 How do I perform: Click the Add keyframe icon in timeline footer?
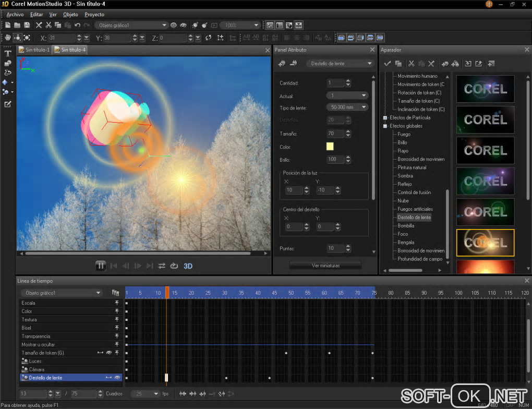[202, 394]
